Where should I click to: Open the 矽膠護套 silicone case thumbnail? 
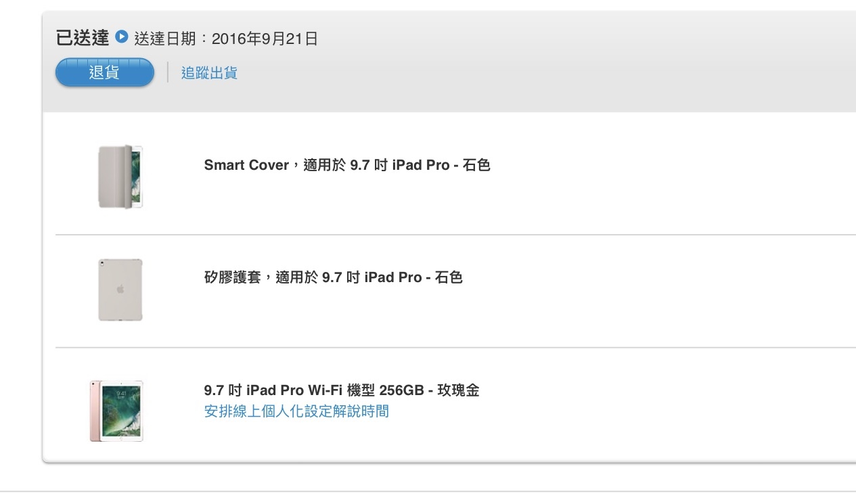120,290
